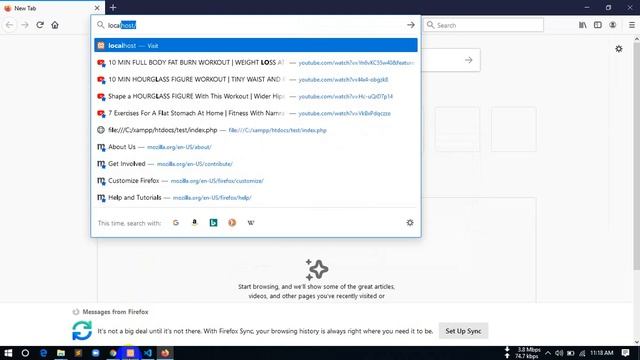Image resolution: width=640 pixels, height=360 pixels.
Task: Open Visual Studio Code from taskbar
Action: click(148, 353)
